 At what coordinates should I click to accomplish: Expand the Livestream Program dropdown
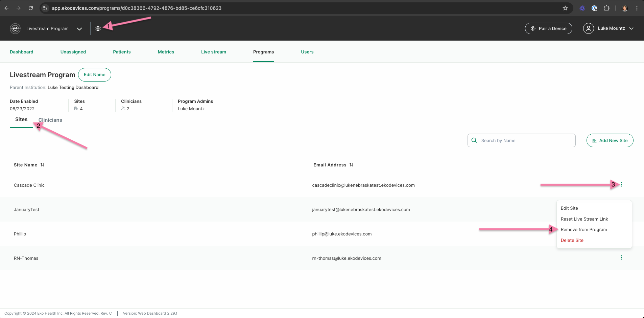point(79,29)
